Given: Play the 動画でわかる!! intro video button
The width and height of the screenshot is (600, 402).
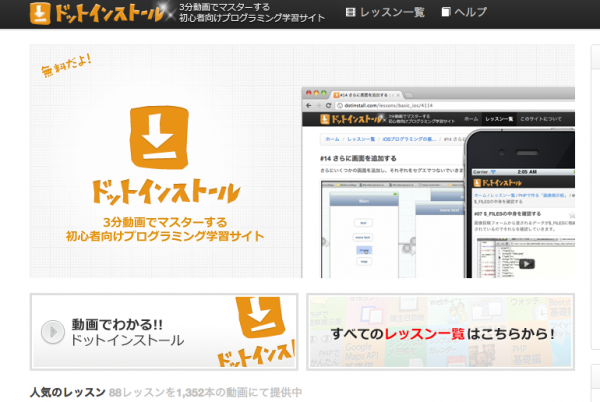Looking at the screenshot, I should [53, 332].
